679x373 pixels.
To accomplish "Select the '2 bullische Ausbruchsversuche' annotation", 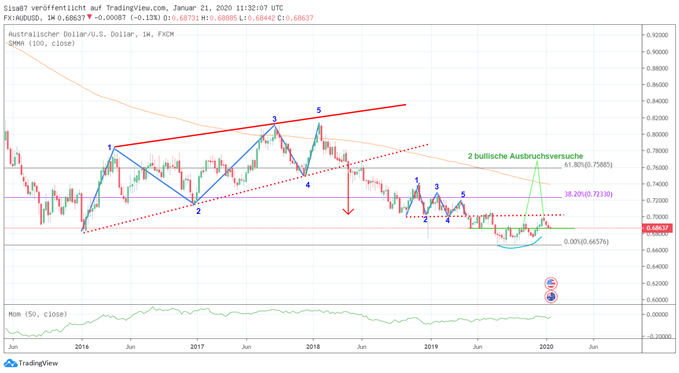I will [x=525, y=156].
